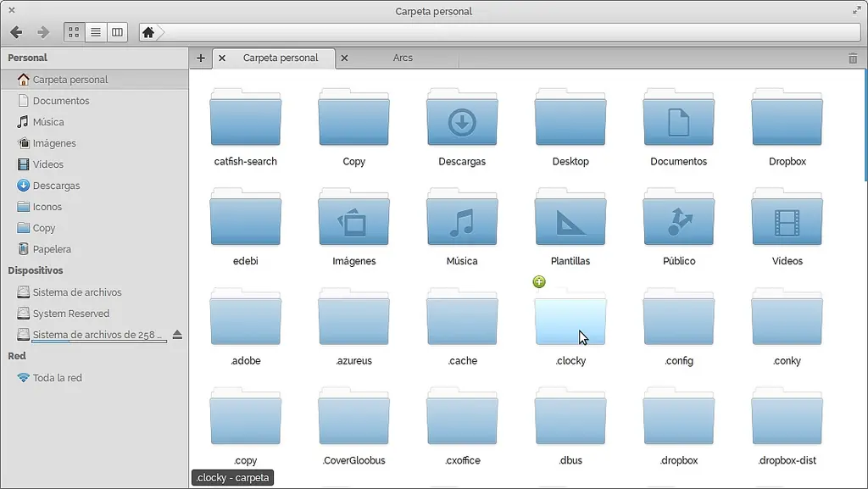Open Vídeos in sidebar
The height and width of the screenshot is (489, 868).
click(95, 164)
